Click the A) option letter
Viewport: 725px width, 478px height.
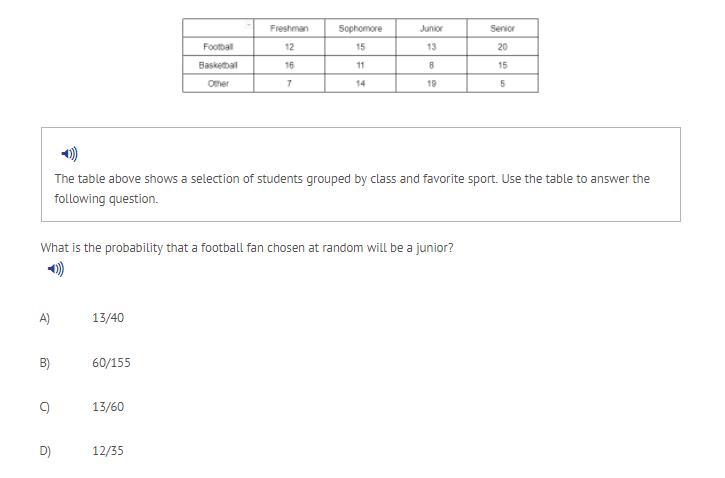pos(45,318)
